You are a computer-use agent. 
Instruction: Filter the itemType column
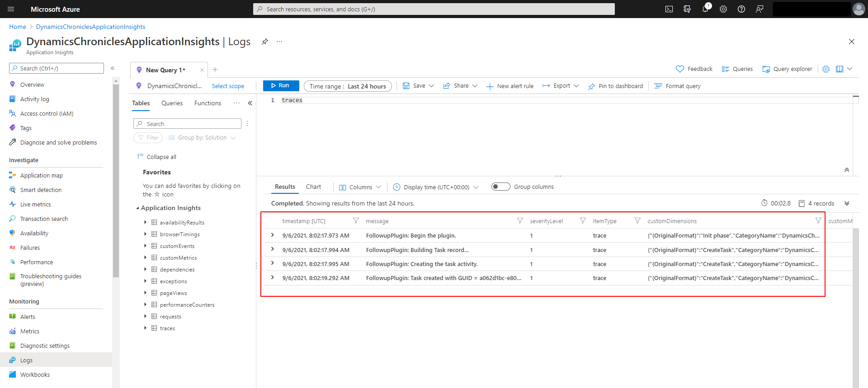pos(637,221)
